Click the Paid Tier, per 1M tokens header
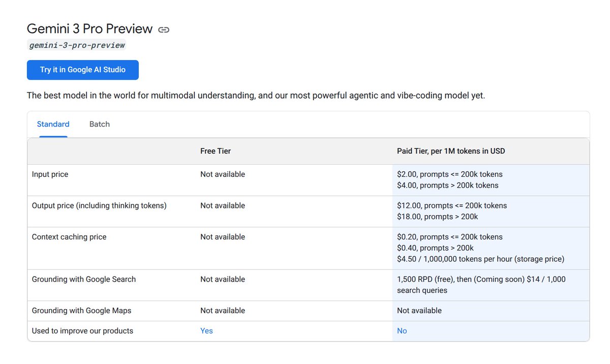610x364 pixels. point(451,151)
